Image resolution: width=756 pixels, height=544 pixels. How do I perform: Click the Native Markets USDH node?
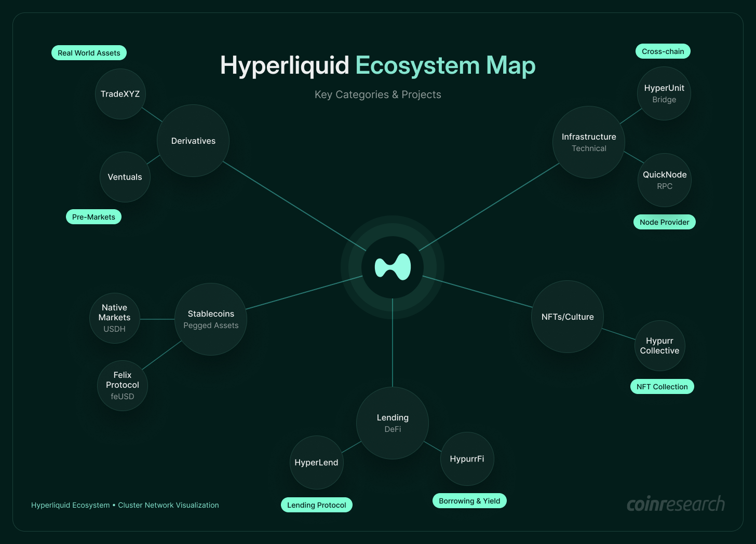pos(115,318)
